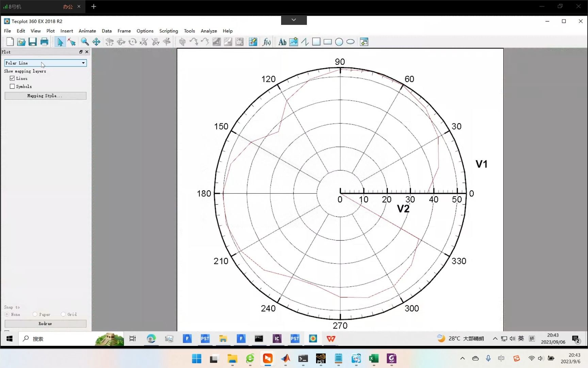Click the New Layout icon
The height and width of the screenshot is (368, 588).
[x=10, y=42]
